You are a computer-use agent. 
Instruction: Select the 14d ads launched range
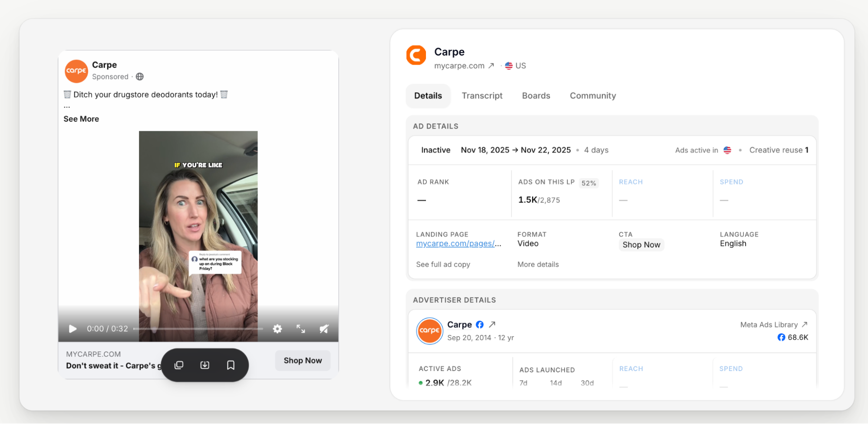click(556, 383)
